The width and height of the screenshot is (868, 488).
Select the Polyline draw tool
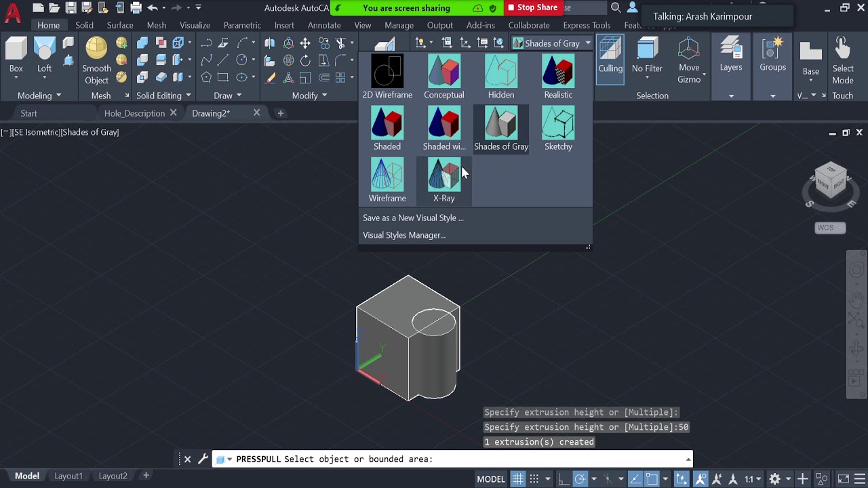(207, 43)
